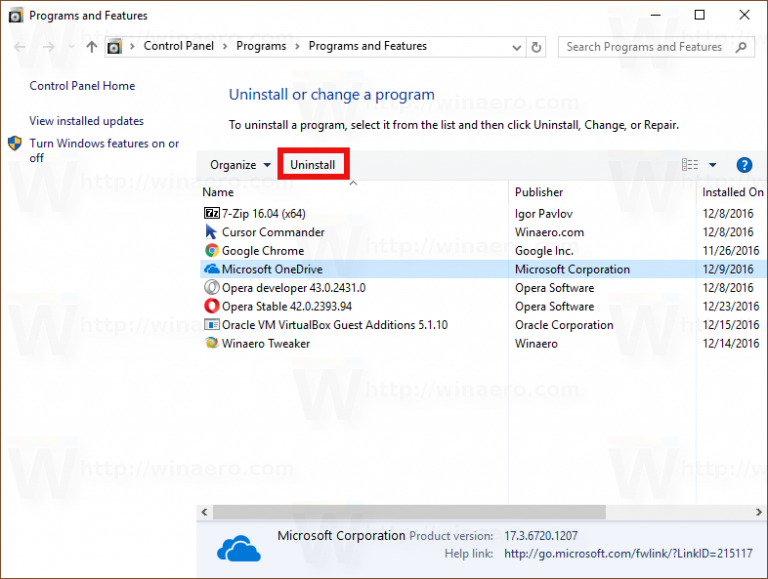Image resolution: width=768 pixels, height=579 pixels.
Task: Go up one level with up arrow
Action: (x=92, y=47)
